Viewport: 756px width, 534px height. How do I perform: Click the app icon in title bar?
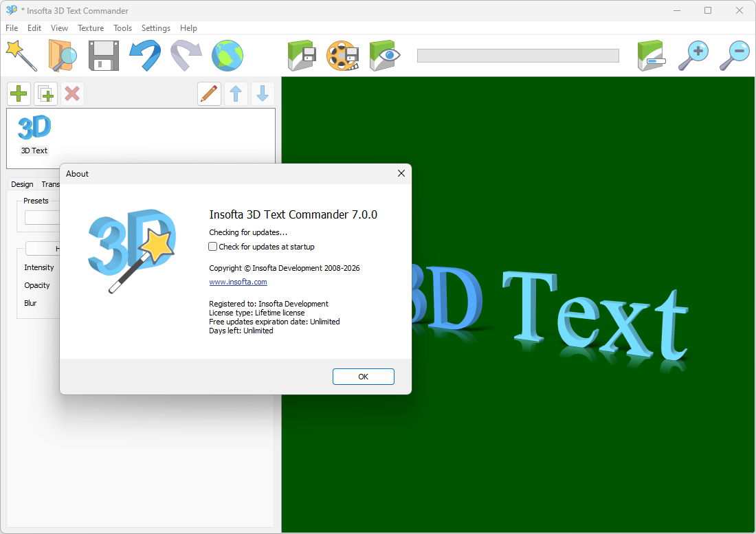(x=12, y=10)
